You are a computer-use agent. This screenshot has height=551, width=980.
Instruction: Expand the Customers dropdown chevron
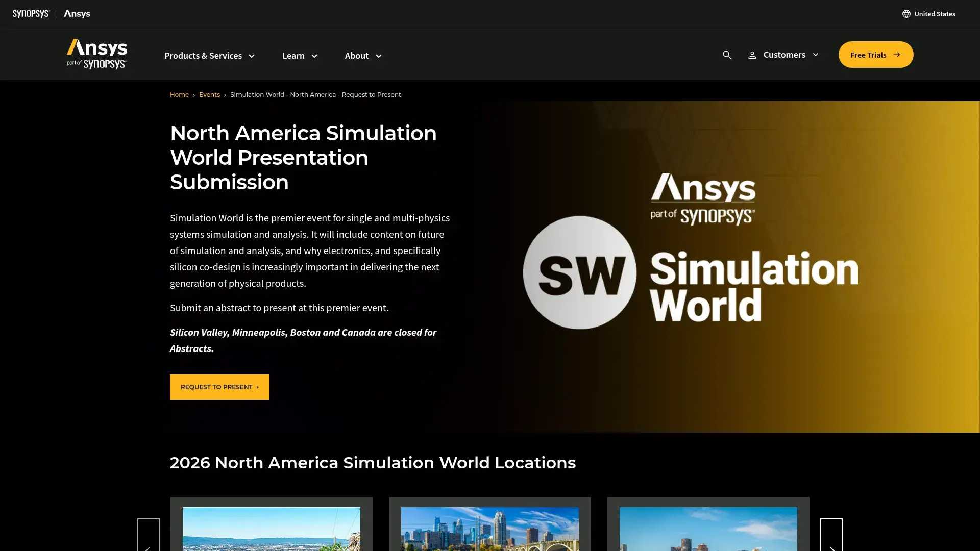pyautogui.click(x=816, y=55)
